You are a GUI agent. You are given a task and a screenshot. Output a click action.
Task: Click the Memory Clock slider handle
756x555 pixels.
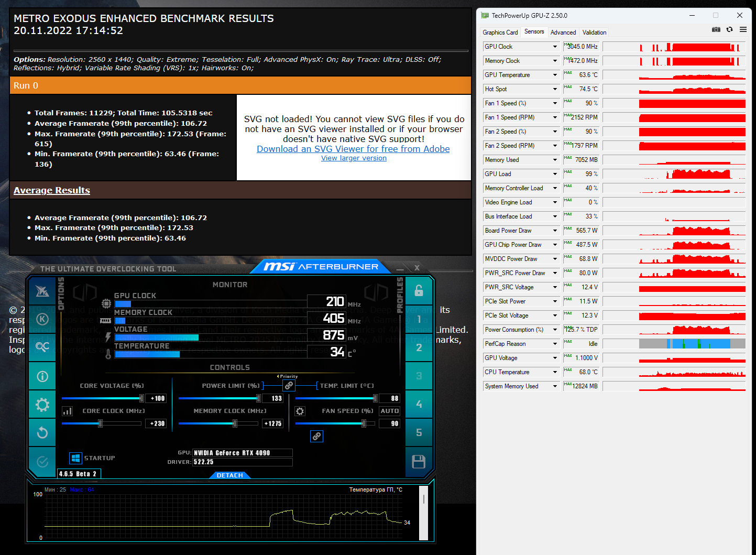[235, 423]
